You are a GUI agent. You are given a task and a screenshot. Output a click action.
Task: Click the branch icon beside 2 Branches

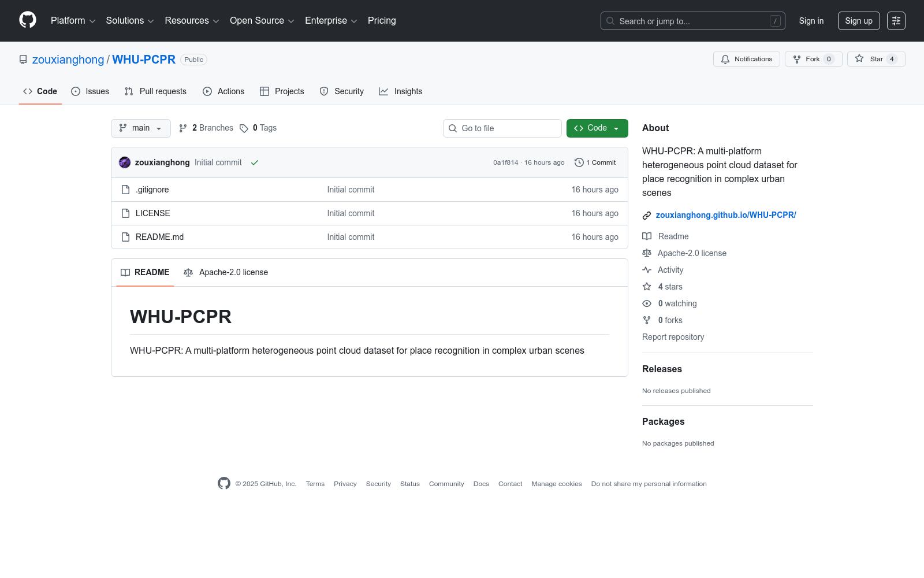pyautogui.click(x=183, y=128)
